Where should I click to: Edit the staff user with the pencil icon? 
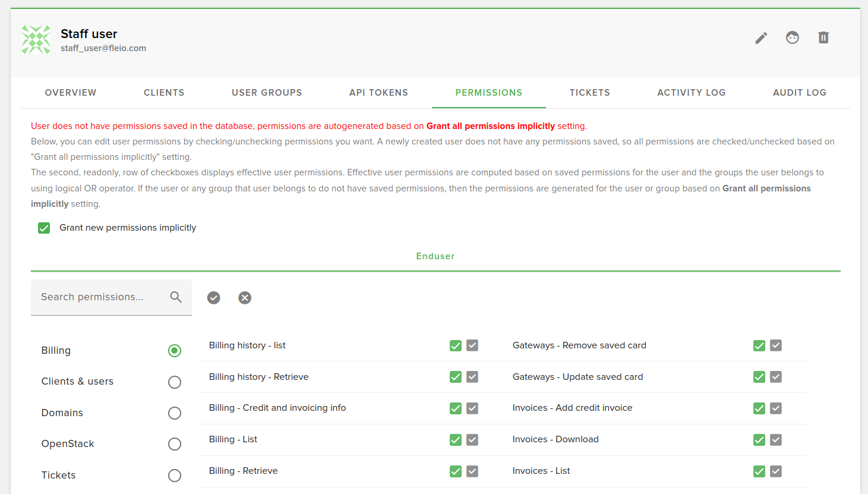[x=761, y=37]
